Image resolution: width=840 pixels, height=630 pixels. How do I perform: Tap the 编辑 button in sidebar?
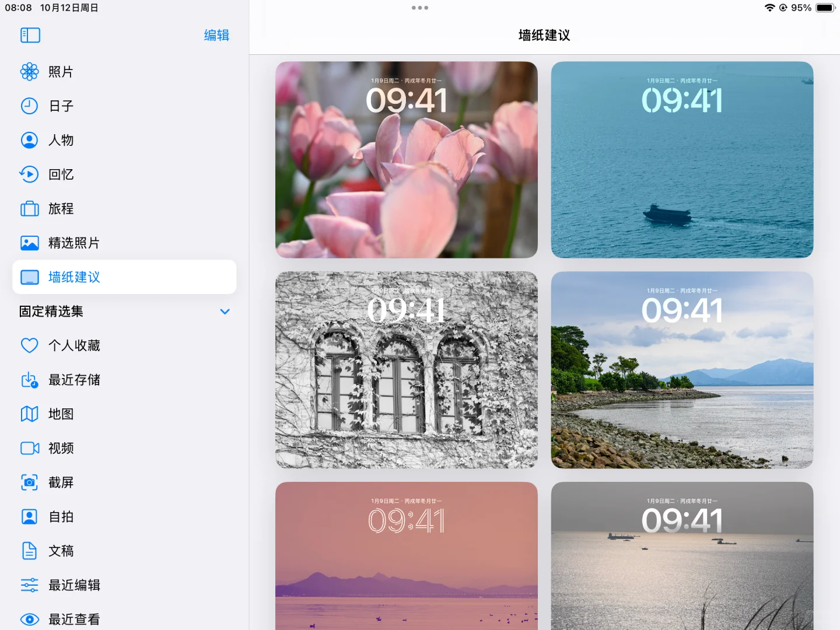216,35
